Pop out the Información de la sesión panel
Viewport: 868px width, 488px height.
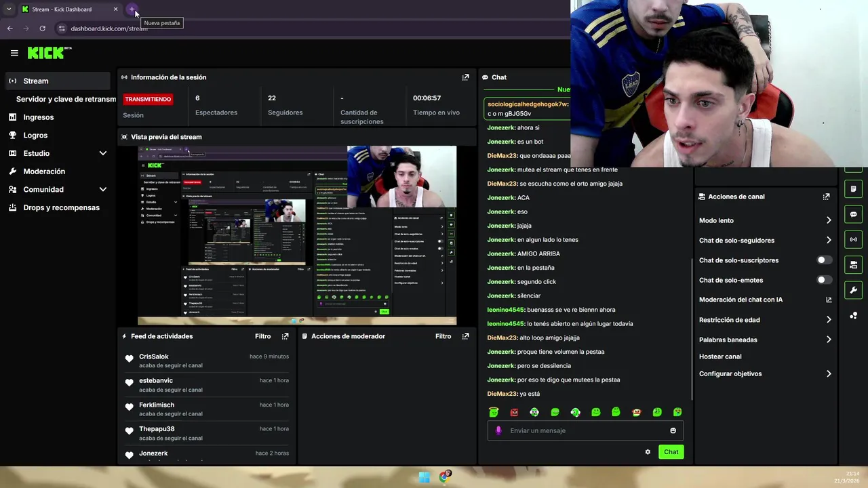[x=465, y=77]
